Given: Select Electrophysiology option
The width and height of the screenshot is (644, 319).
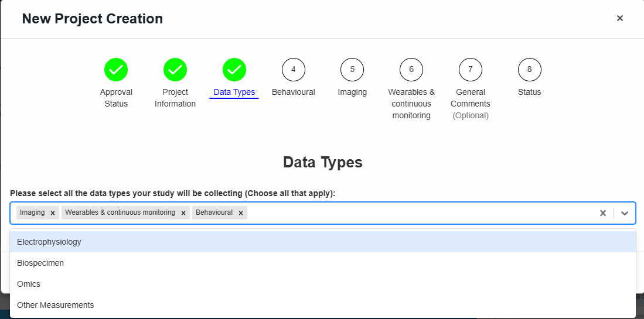Looking at the screenshot, I should click(x=323, y=242).
